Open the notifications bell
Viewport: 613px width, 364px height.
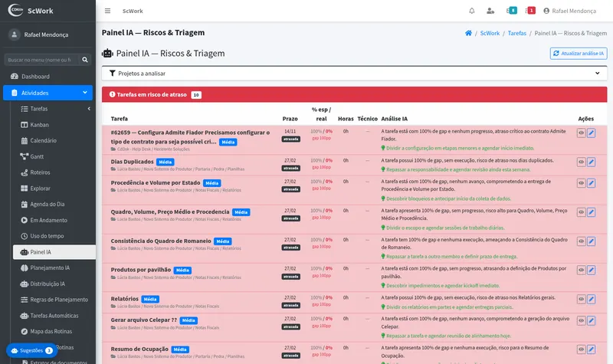click(x=472, y=11)
